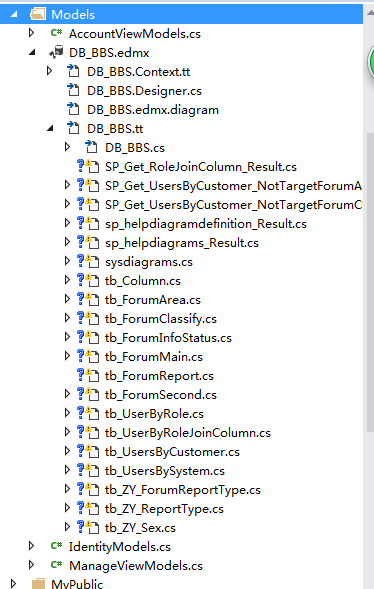The width and height of the screenshot is (374, 589).
Task: Select tb_Column.cs file name
Action: coord(143,281)
